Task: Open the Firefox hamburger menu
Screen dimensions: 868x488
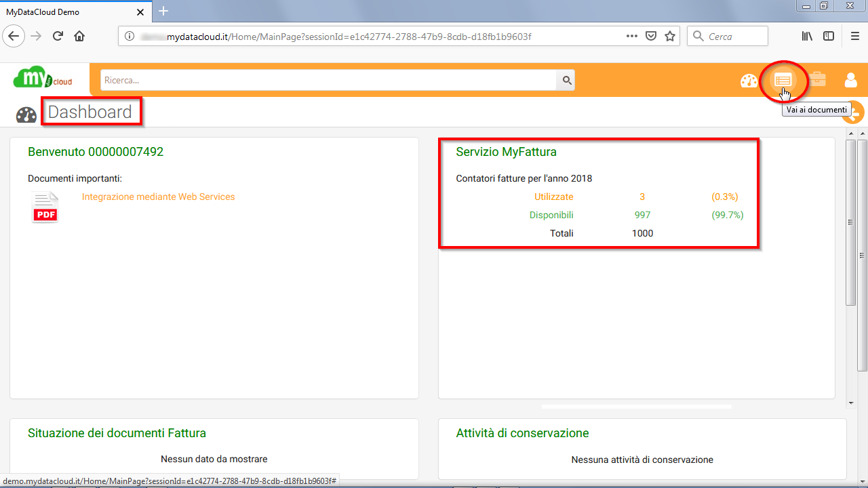Action: pyautogui.click(x=855, y=37)
